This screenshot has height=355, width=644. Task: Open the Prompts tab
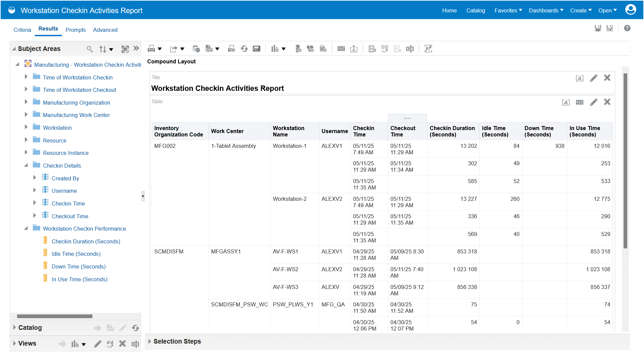75,30
